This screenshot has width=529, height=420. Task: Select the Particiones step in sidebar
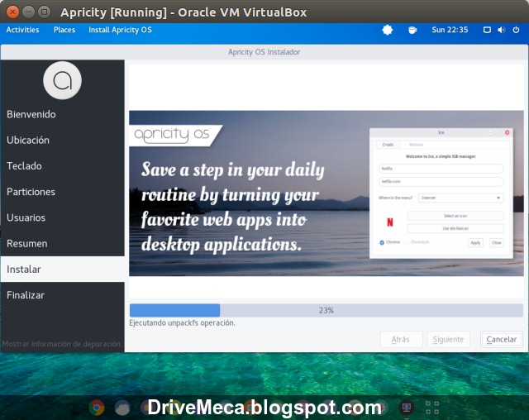click(63, 192)
